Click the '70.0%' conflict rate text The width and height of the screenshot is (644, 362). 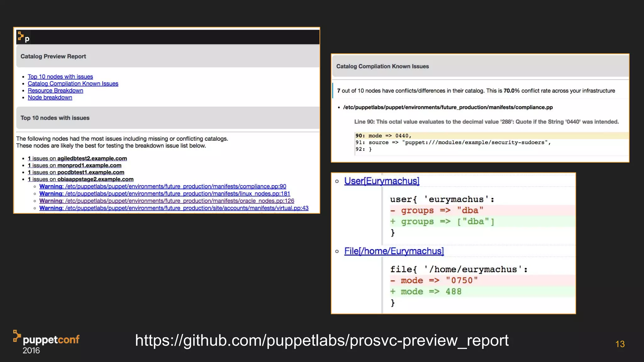511,91
